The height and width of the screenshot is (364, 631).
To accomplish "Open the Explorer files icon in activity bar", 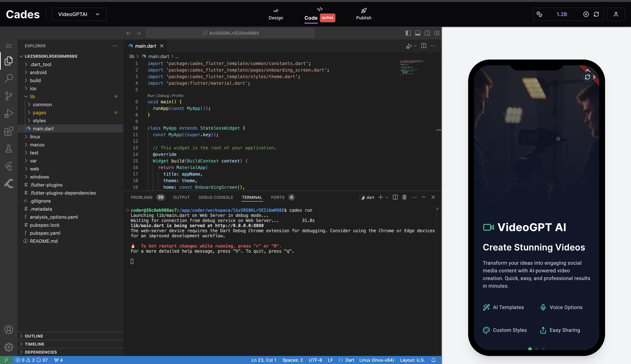I will (x=9, y=61).
